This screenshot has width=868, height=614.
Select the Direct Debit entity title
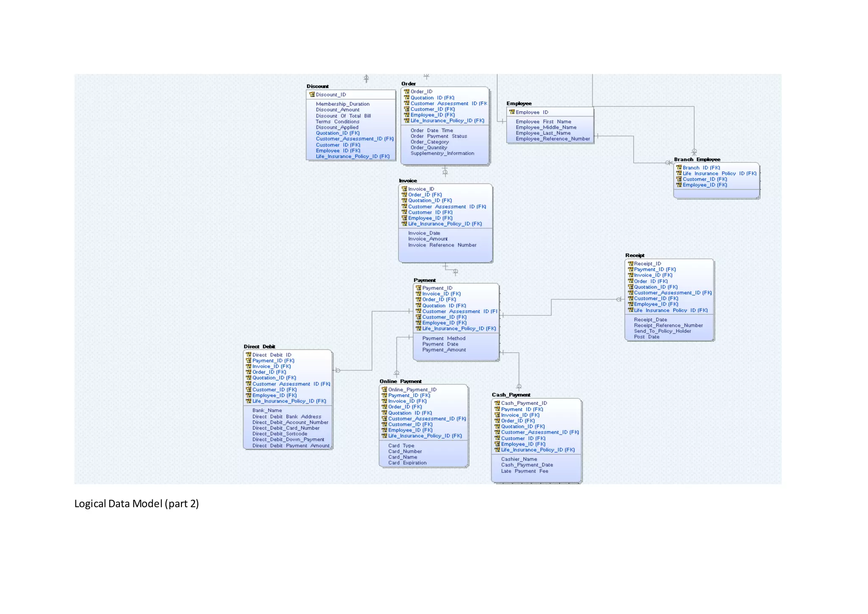pyautogui.click(x=259, y=346)
